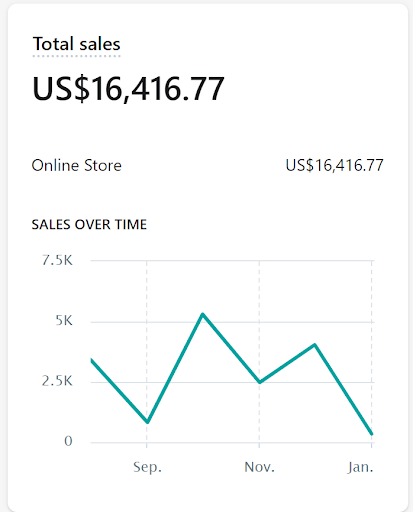Select the Sep. x-axis label

[147, 467]
